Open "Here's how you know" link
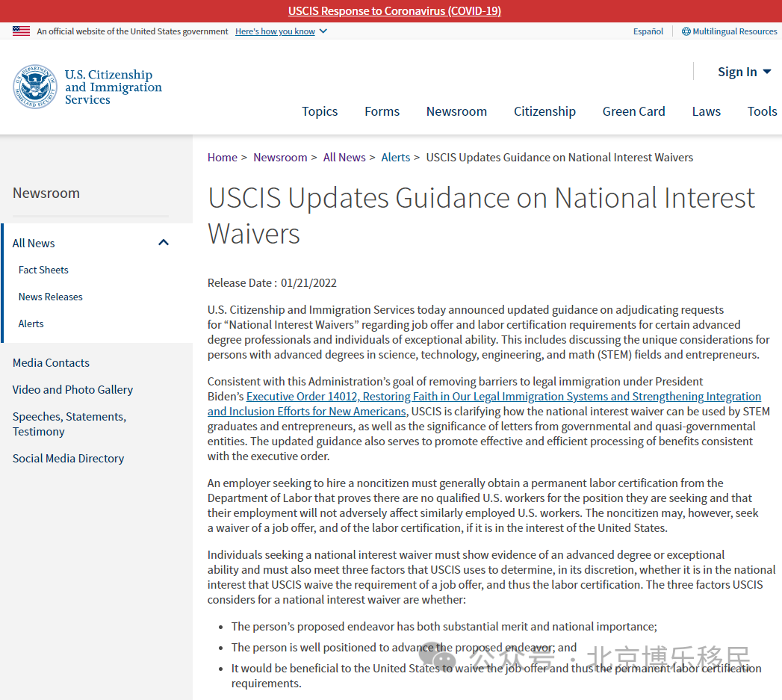 [x=275, y=31]
